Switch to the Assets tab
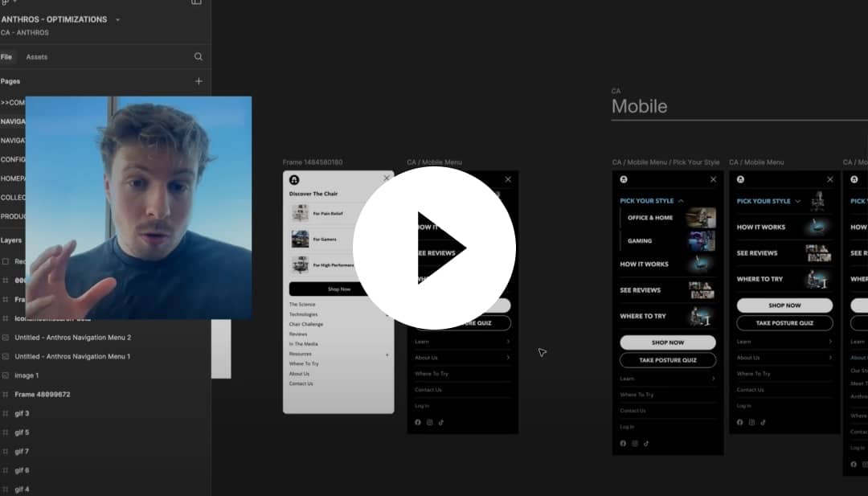Image resolution: width=868 pixels, height=496 pixels. pyautogui.click(x=36, y=57)
